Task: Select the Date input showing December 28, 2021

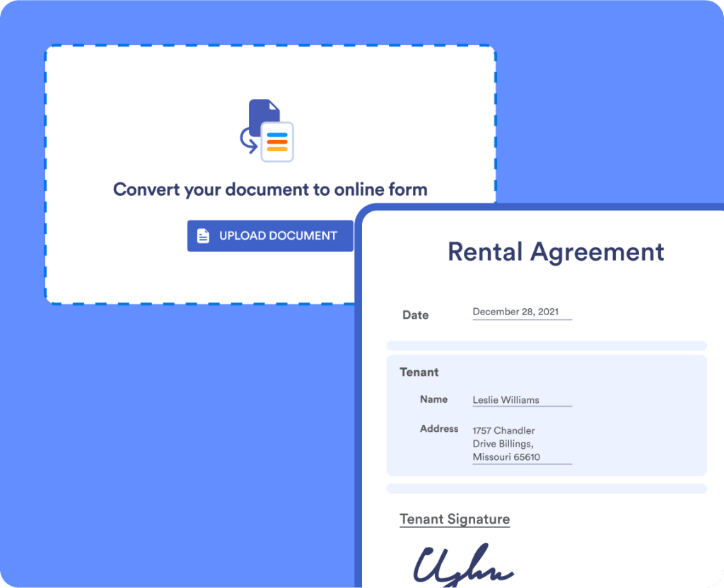Action: (521, 311)
